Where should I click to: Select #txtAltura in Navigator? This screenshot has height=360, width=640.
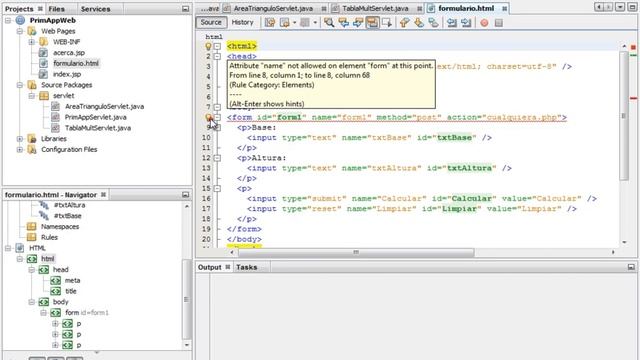(69, 205)
